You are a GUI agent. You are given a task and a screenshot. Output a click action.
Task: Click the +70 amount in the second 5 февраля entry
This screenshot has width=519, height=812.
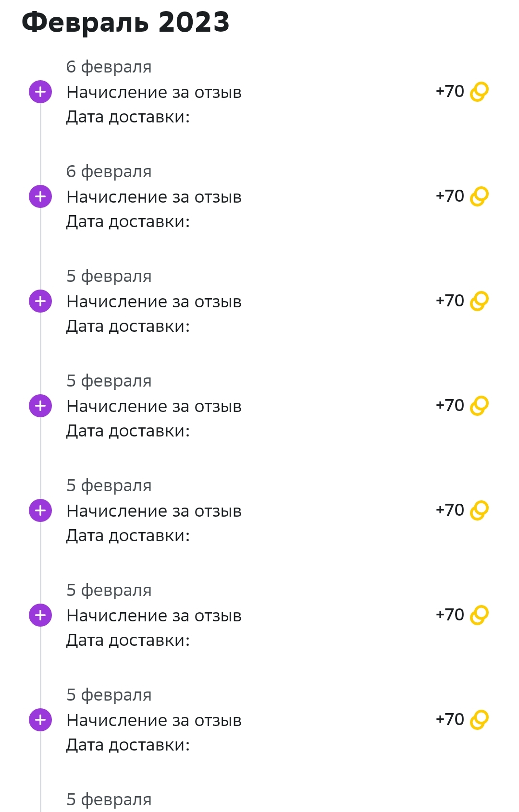click(450, 405)
